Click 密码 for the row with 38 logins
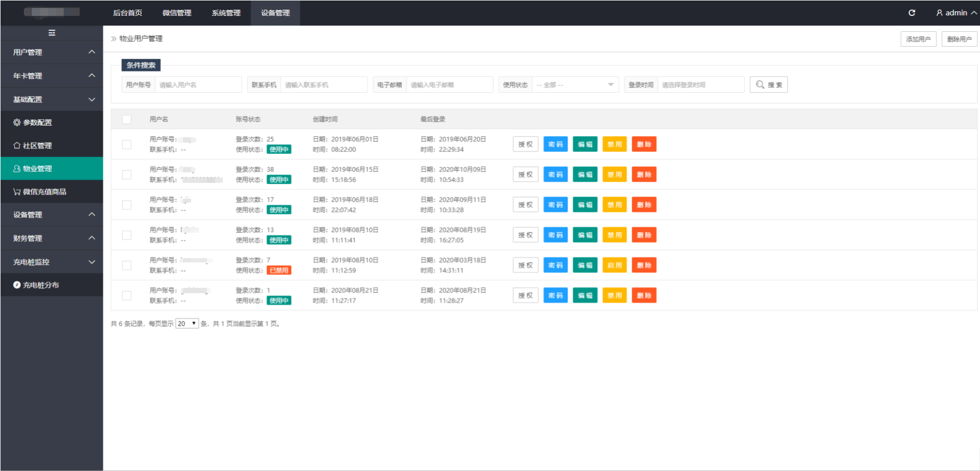This screenshot has width=980, height=471. point(555,175)
